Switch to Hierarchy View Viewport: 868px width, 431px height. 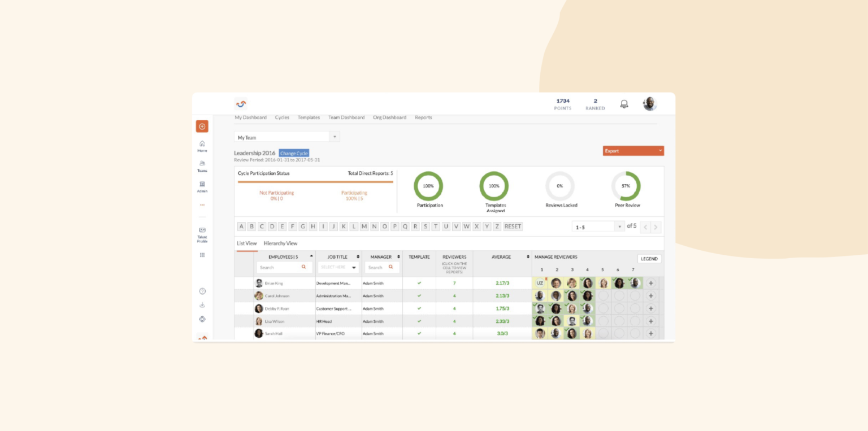click(280, 243)
